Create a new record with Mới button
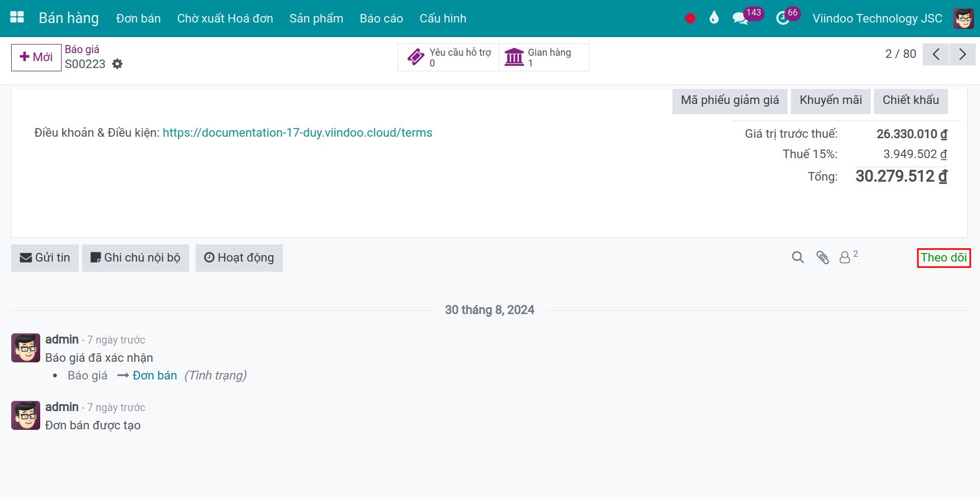 36,57
